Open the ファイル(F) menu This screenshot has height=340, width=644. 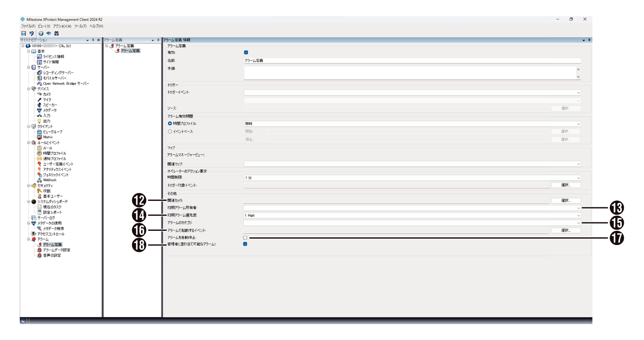tap(28, 26)
